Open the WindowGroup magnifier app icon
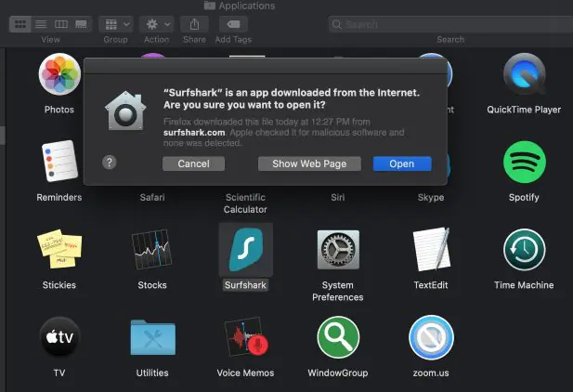Image resolution: width=573 pixels, height=392 pixels. (338, 337)
